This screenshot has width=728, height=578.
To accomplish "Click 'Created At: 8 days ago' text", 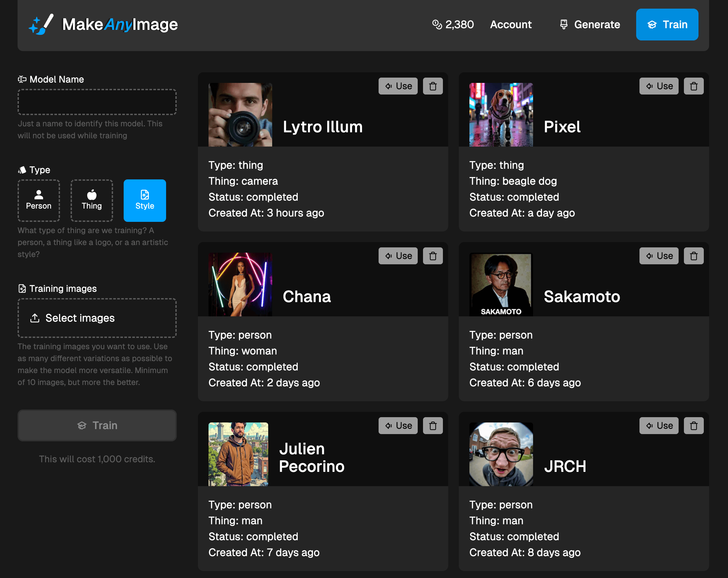I will (x=525, y=552).
